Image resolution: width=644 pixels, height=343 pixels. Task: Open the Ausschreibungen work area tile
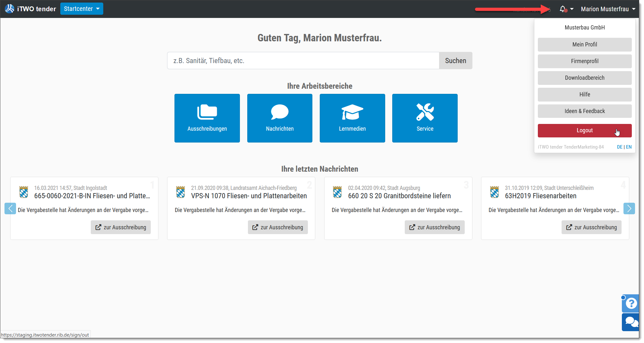click(207, 118)
